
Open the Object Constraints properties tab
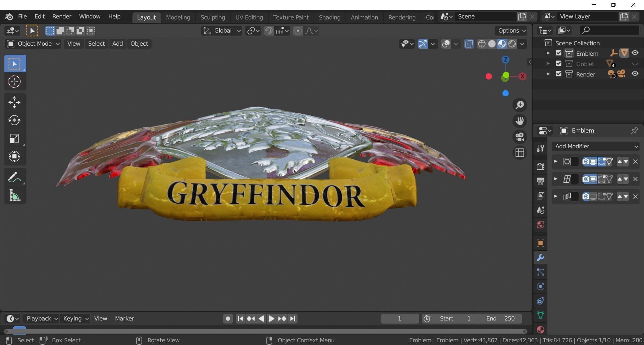540,301
